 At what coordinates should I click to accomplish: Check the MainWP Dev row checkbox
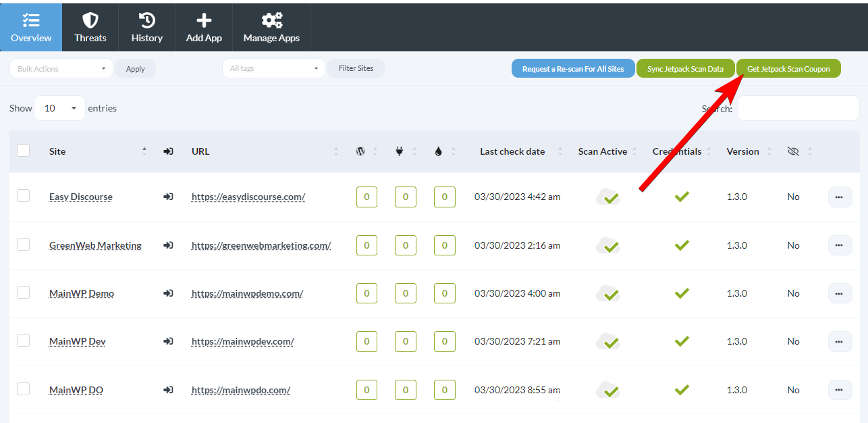[x=23, y=340]
